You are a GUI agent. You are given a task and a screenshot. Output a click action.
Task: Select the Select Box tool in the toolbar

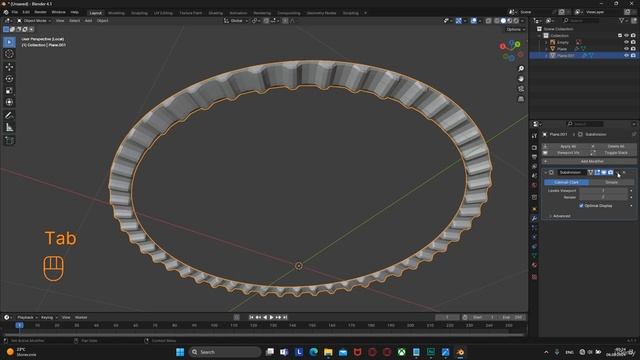tap(9, 42)
